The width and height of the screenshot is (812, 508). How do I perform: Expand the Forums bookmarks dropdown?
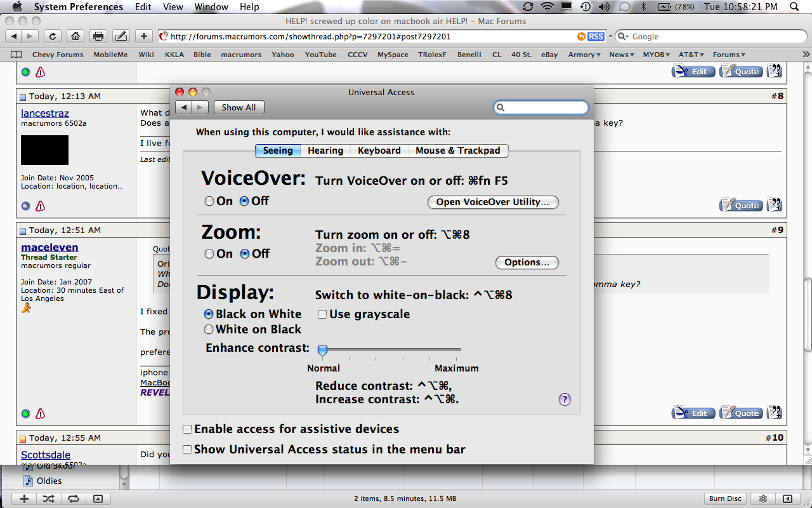(729, 55)
